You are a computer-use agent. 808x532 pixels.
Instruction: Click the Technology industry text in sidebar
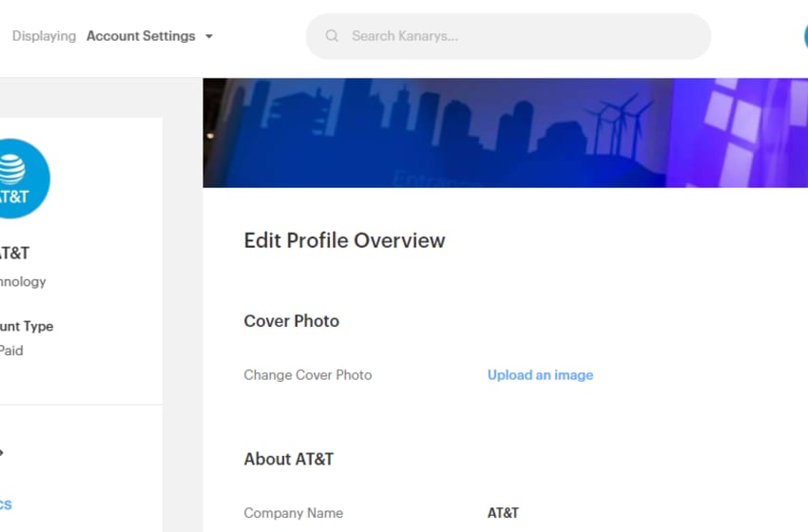(x=23, y=282)
